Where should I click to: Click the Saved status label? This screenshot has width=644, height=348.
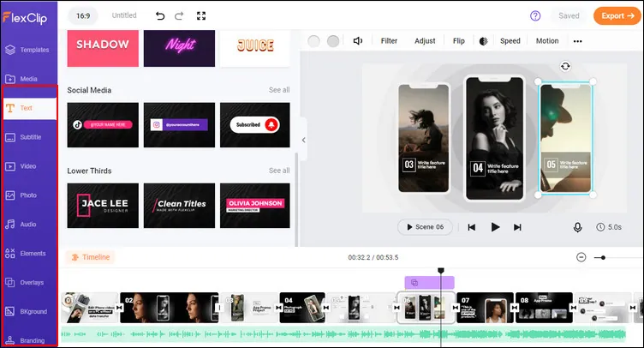click(x=569, y=16)
